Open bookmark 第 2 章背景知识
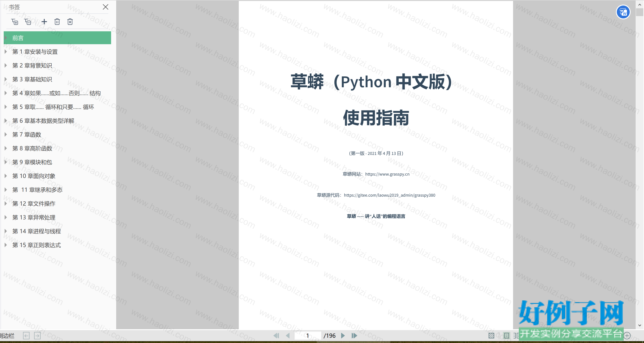 click(32, 65)
